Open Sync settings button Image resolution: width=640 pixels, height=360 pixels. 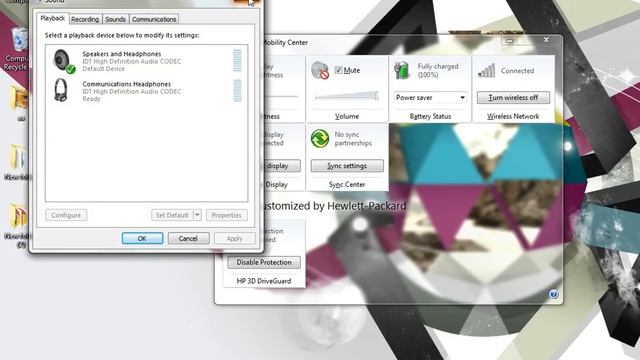[347, 166]
